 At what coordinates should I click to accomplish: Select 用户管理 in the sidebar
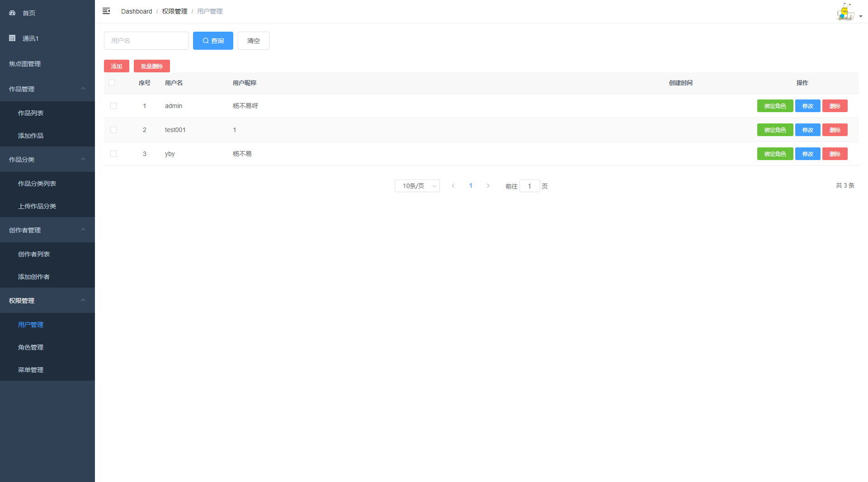pyautogui.click(x=47, y=324)
